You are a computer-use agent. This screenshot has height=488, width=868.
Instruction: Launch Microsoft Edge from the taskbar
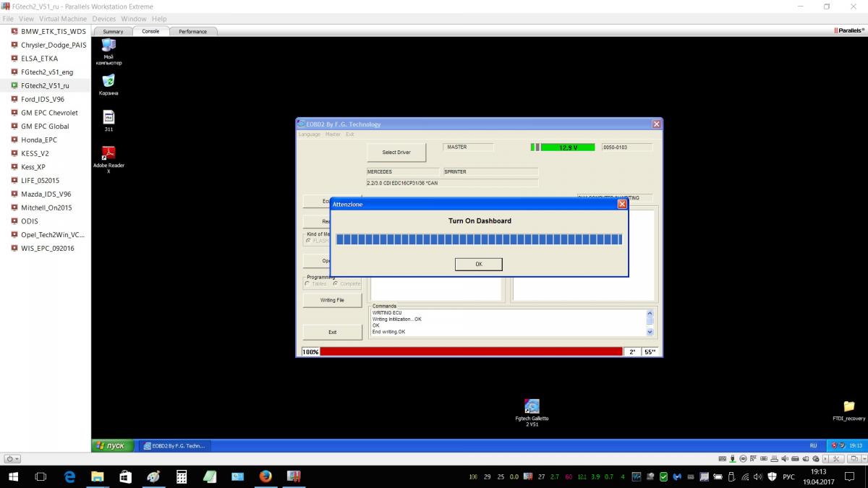click(x=69, y=476)
